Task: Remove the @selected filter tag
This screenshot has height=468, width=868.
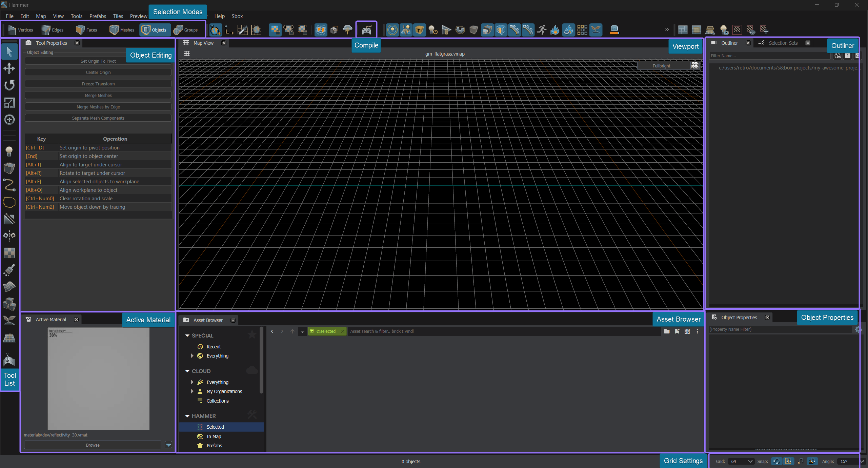Action: pyautogui.click(x=343, y=331)
